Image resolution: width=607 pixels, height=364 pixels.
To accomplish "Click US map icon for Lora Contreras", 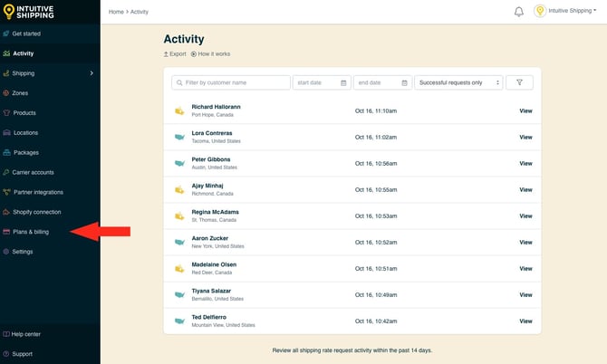I will (179, 137).
